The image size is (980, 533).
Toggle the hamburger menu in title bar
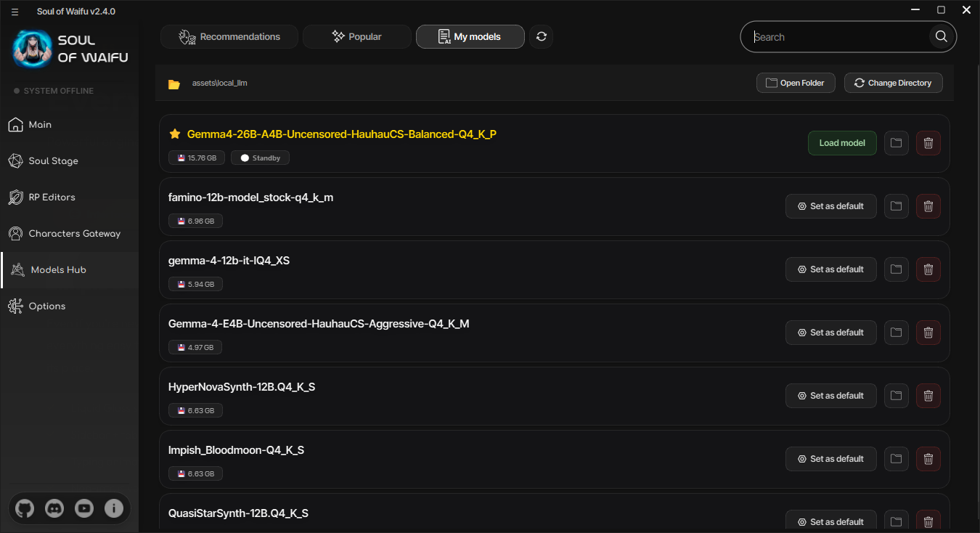click(x=15, y=12)
